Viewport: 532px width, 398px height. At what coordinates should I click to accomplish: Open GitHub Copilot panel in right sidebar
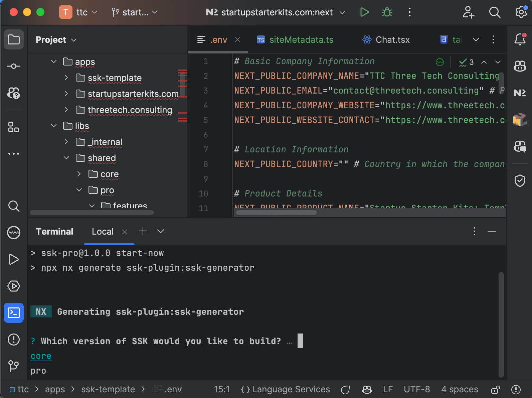pos(520,66)
